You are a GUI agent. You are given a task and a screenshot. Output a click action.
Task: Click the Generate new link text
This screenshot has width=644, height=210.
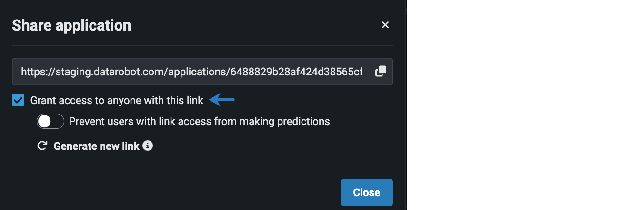[96, 146]
